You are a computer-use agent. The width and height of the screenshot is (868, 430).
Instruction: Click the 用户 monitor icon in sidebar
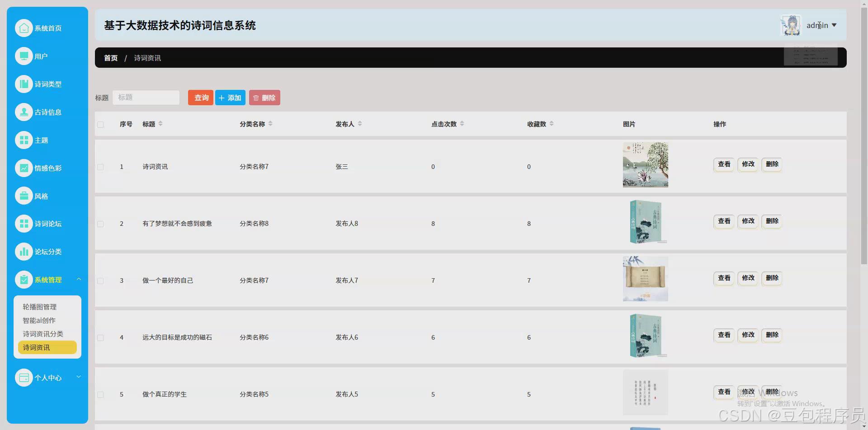(24, 56)
